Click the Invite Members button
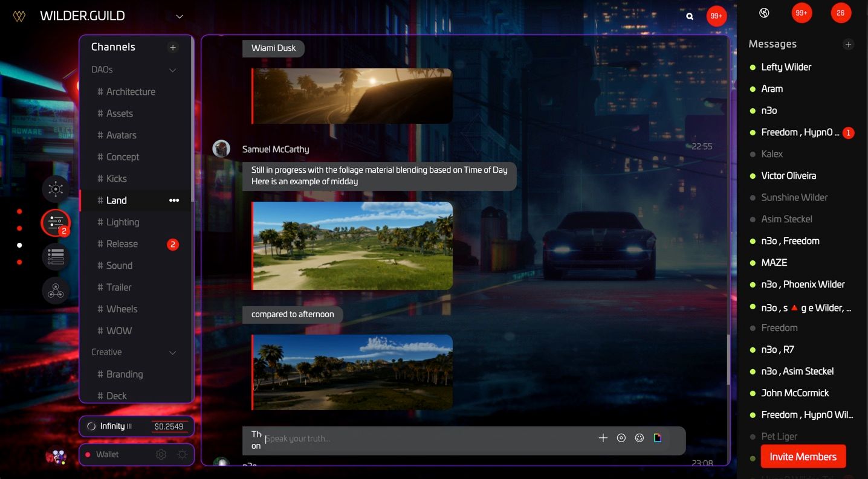Viewport: 868px width, 479px height. click(x=803, y=457)
